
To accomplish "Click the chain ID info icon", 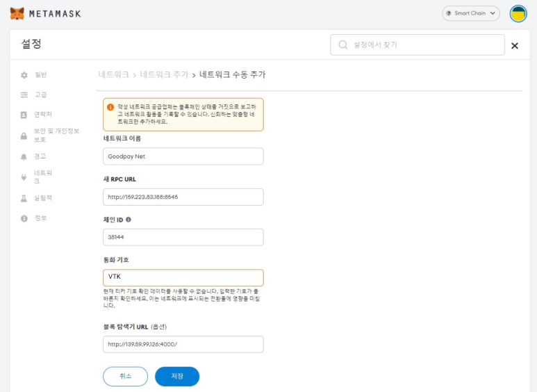I will point(129,220).
